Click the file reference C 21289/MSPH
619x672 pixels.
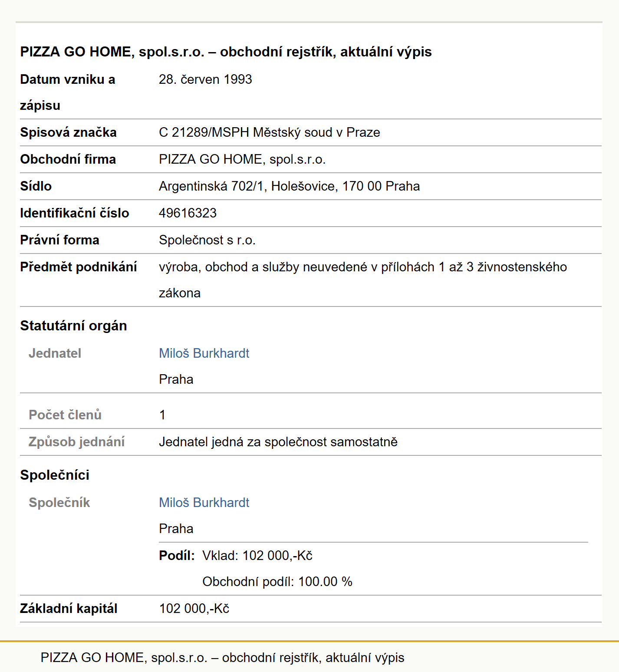[x=269, y=132]
